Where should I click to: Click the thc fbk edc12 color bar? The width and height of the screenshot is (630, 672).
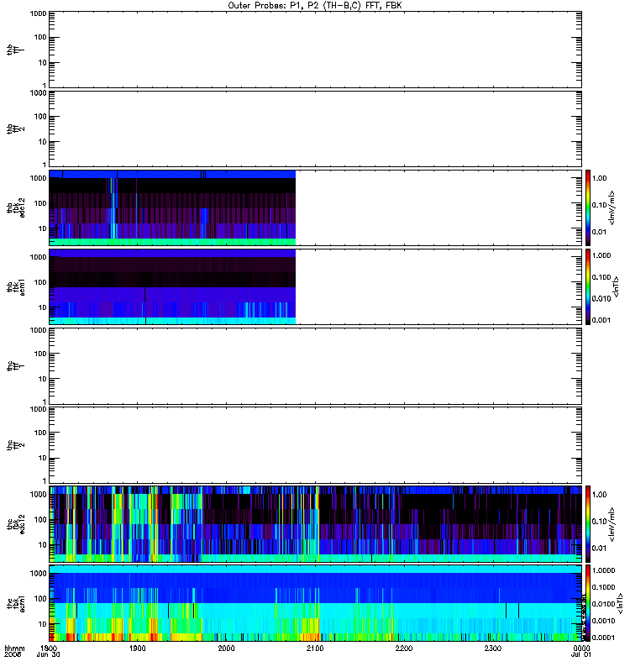tap(588, 523)
